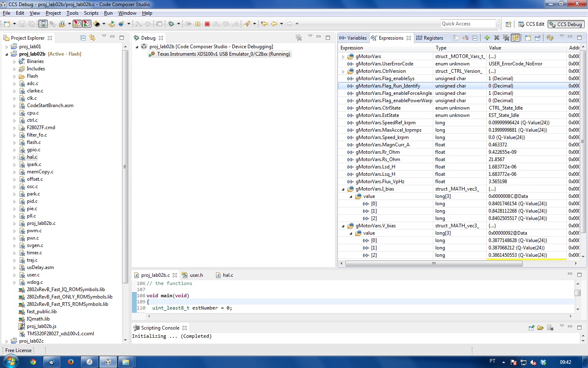Switch to the user.h editor tab

(192, 275)
